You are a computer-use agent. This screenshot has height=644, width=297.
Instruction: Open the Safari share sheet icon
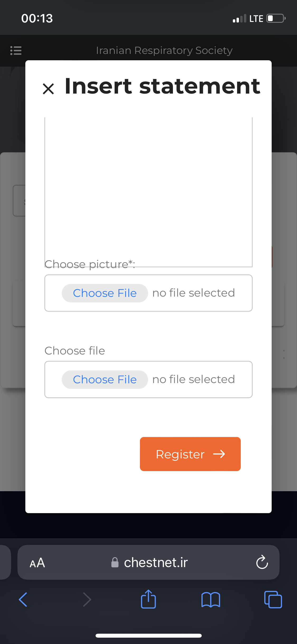click(148, 599)
